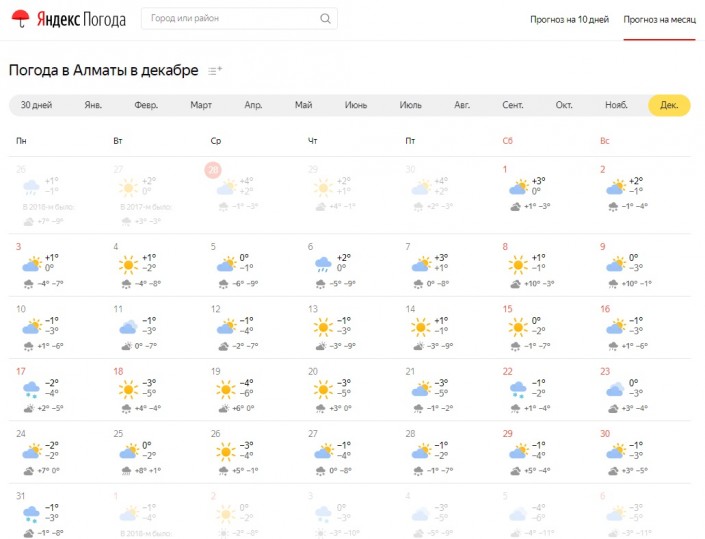Open the December 1 day cell
The width and height of the screenshot is (705, 539).
pos(545,188)
